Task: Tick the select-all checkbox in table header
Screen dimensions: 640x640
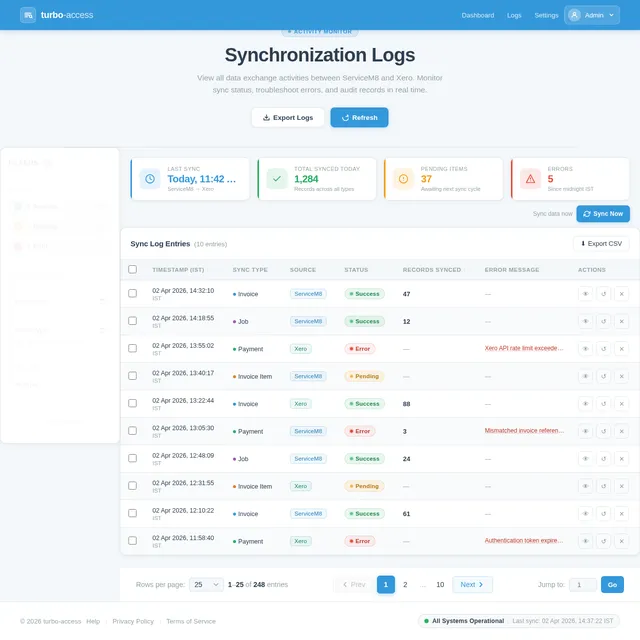Action: click(x=133, y=269)
